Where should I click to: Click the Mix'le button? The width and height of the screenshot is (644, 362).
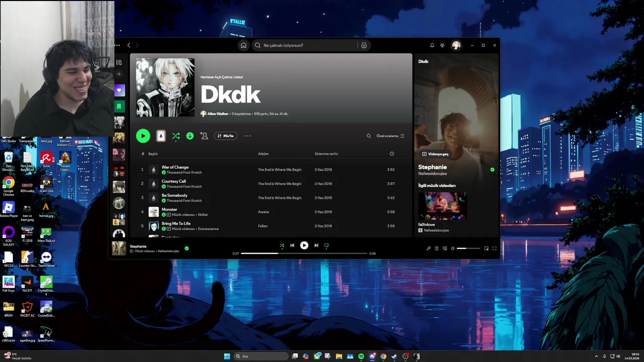point(225,136)
